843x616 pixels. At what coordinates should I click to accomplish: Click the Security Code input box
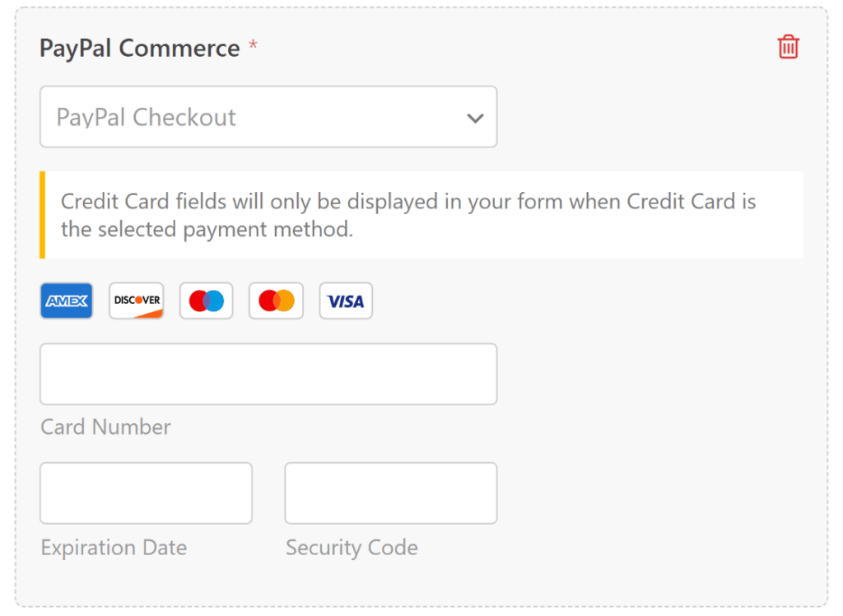[x=390, y=493]
